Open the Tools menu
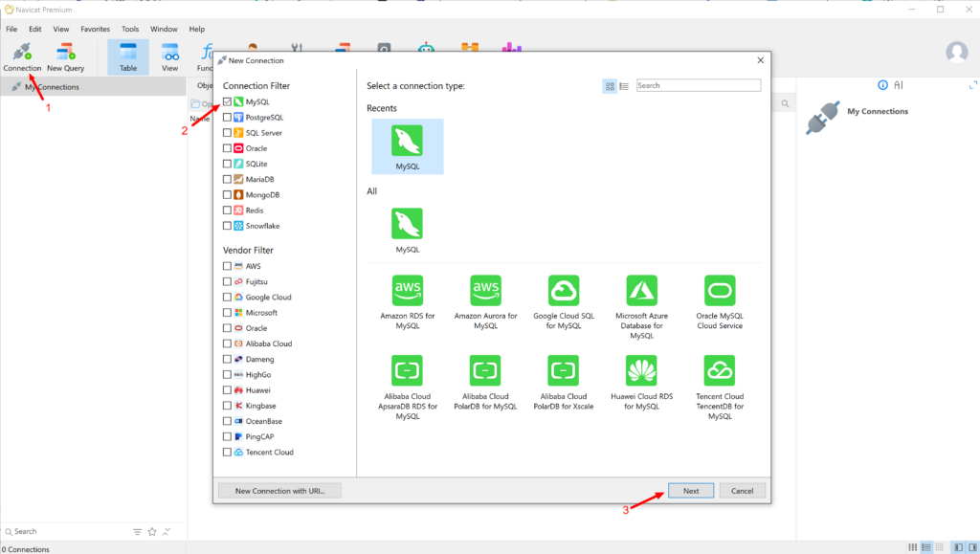 click(x=130, y=29)
